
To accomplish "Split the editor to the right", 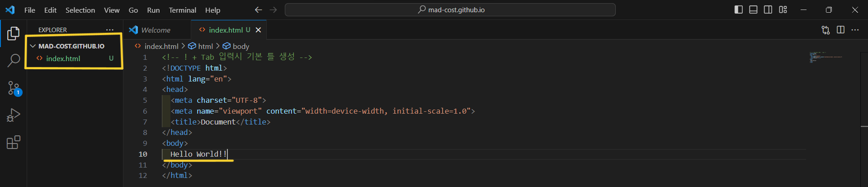I will [x=840, y=30].
